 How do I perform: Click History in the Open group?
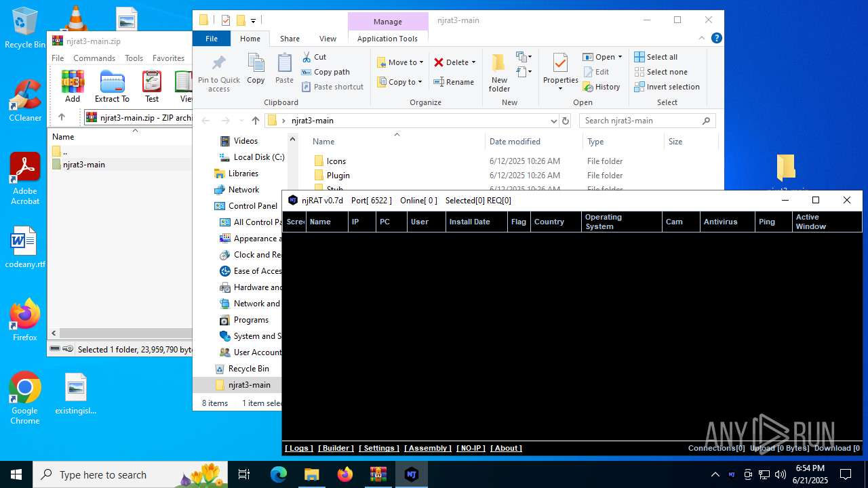click(x=601, y=87)
